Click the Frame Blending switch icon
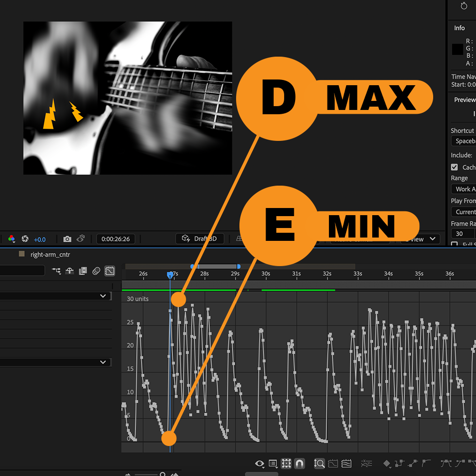Image resolution: width=476 pixels, height=476 pixels. click(83, 271)
